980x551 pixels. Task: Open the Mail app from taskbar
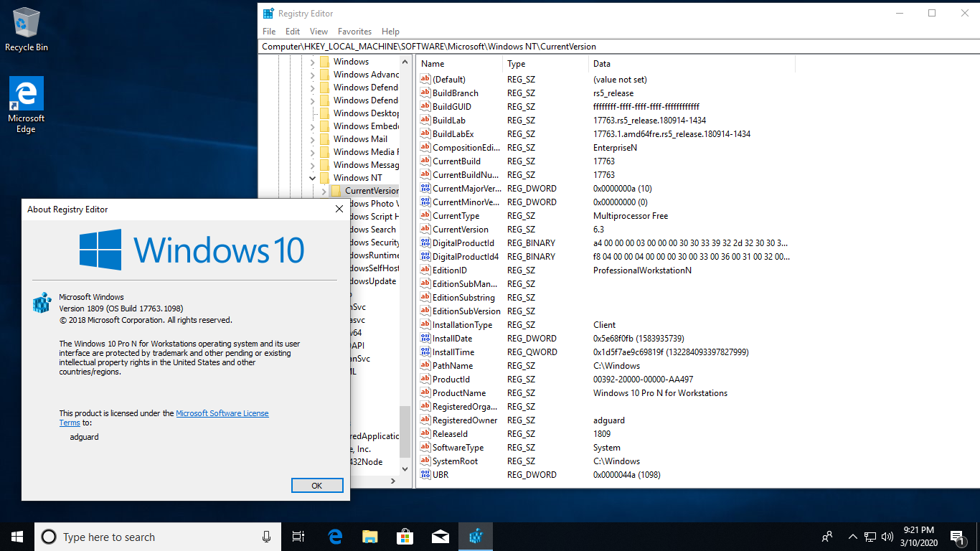440,537
